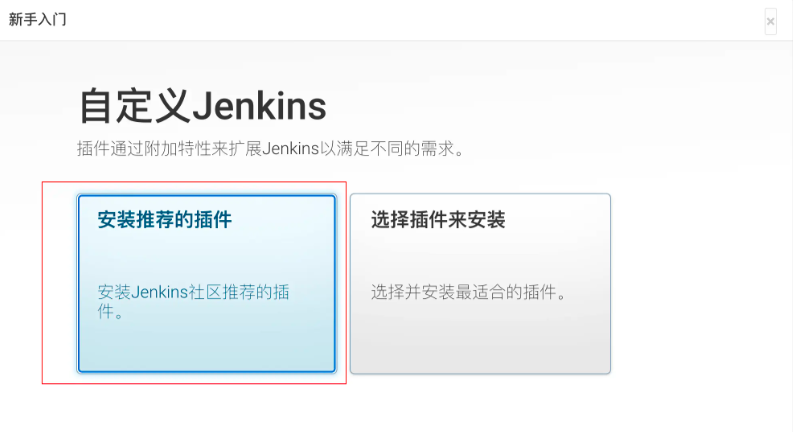Choose the 安装推荐的插件 option card
This screenshot has width=793, height=432.
click(206, 283)
